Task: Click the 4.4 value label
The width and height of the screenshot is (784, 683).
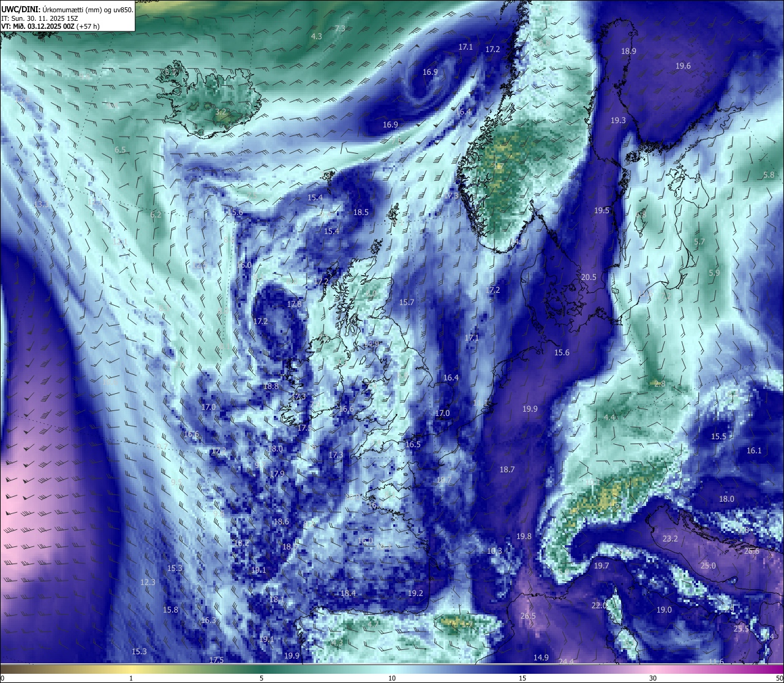Action: (609, 418)
